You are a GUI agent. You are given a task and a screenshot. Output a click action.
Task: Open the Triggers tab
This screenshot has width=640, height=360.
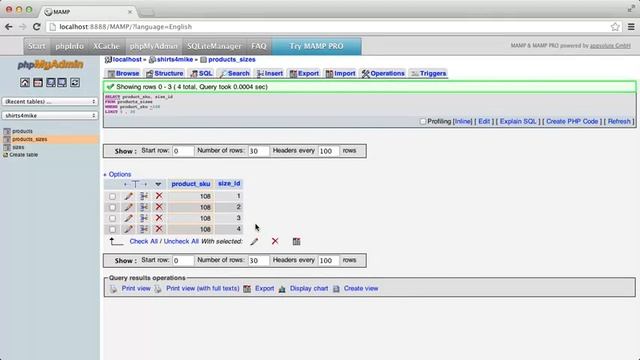(x=428, y=73)
